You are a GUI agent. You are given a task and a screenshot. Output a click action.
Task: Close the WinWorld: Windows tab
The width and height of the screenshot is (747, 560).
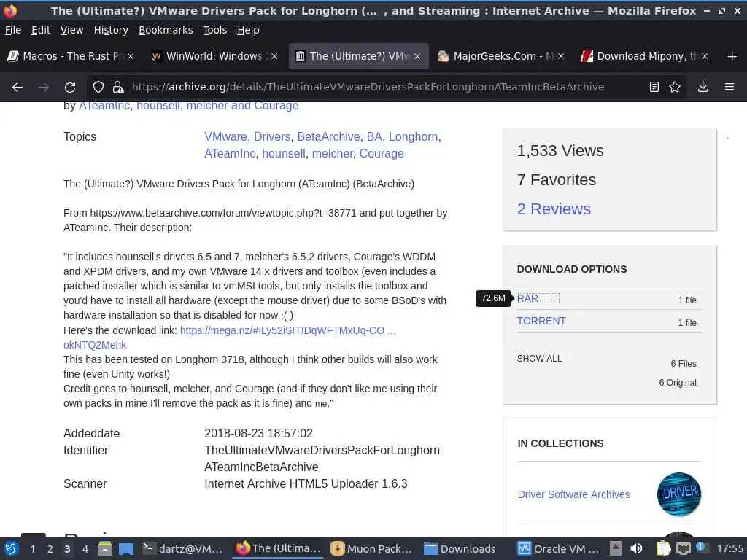tap(274, 56)
